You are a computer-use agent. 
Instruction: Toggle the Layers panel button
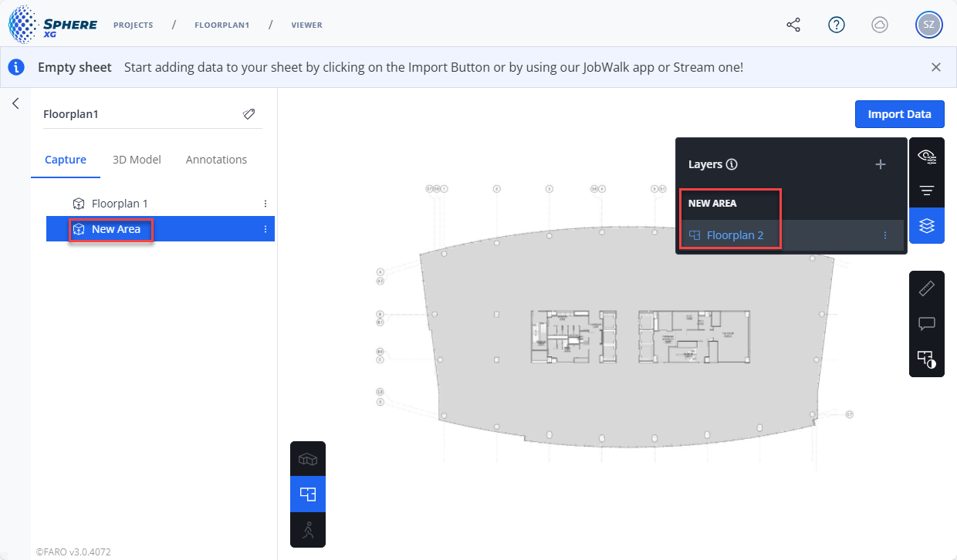[x=927, y=225]
